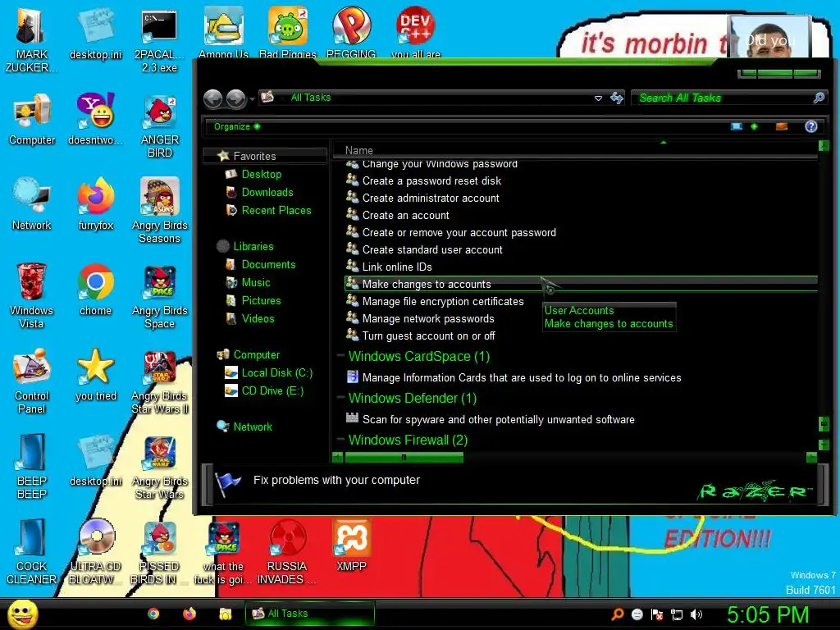This screenshot has width=840, height=630.
Task: Click the Chrome icon pinned to the taskbar
Action: pyautogui.click(x=153, y=614)
